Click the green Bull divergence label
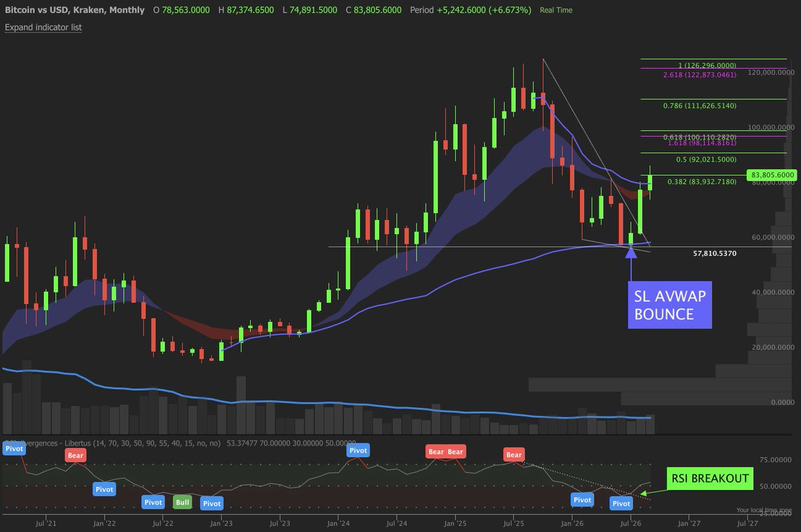801x532 pixels. 182,502
